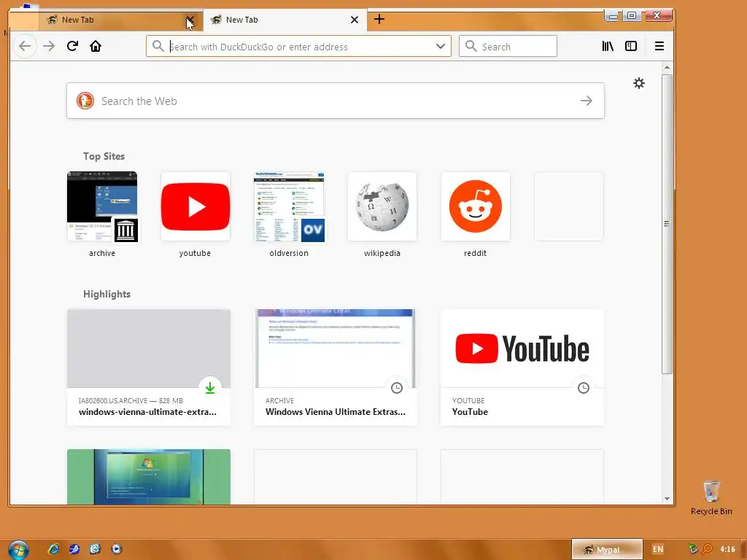Open new tab page settings gear

point(639,83)
